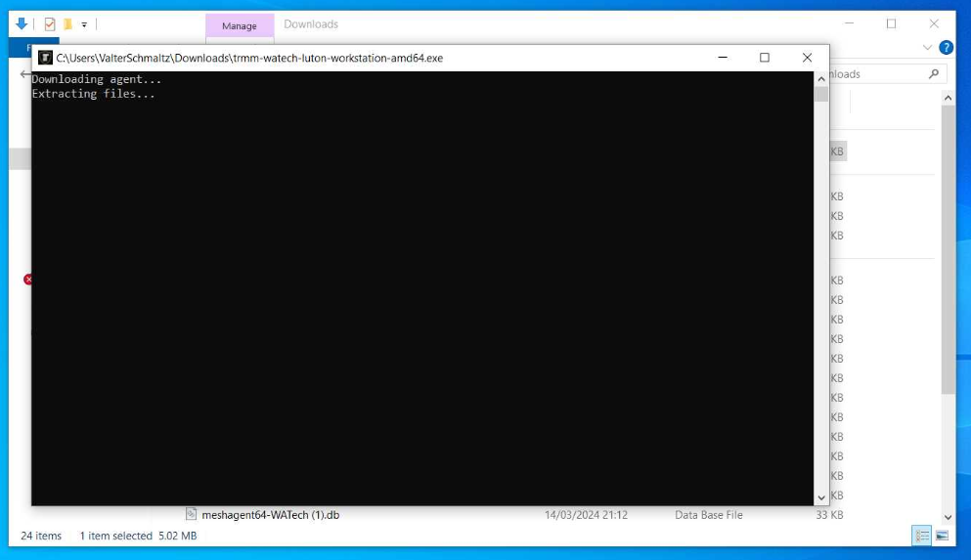971x560 pixels.
Task: Click the search magnifier icon in Explorer
Action: pyautogui.click(x=933, y=73)
